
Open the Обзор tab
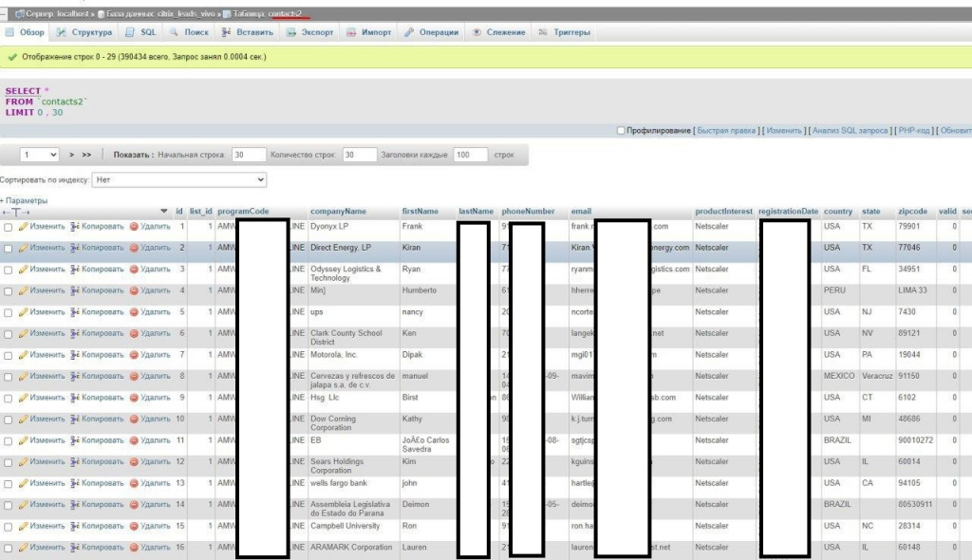pyautogui.click(x=26, y=32)
